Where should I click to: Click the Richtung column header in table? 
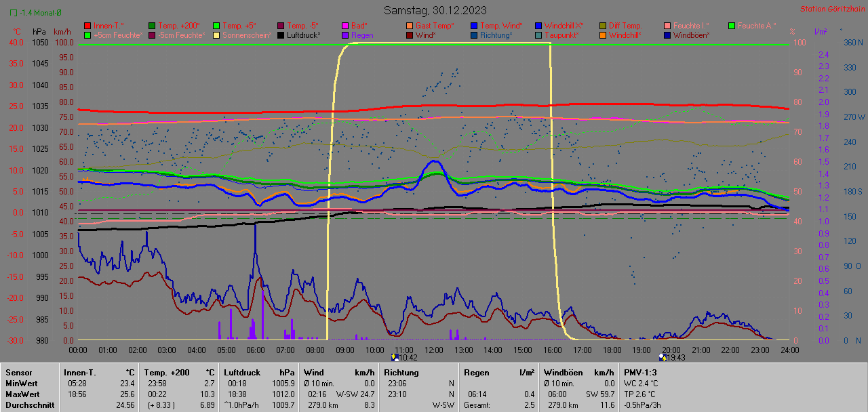401,372
